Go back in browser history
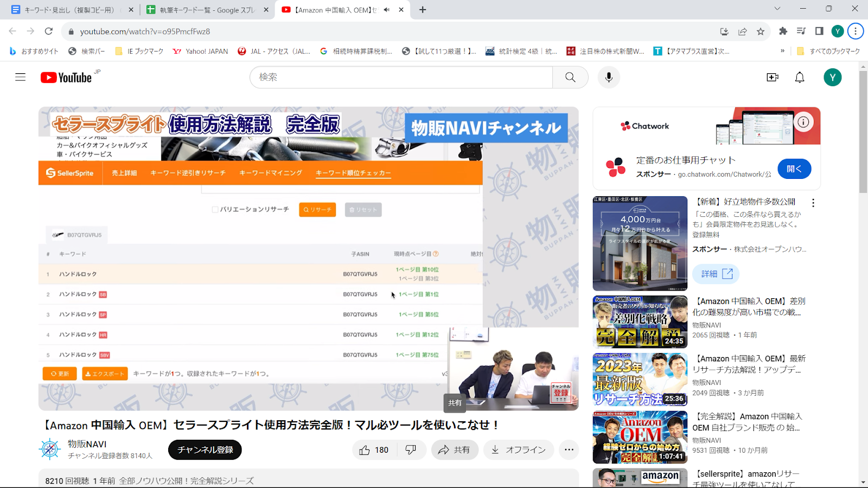 point(12,31)
